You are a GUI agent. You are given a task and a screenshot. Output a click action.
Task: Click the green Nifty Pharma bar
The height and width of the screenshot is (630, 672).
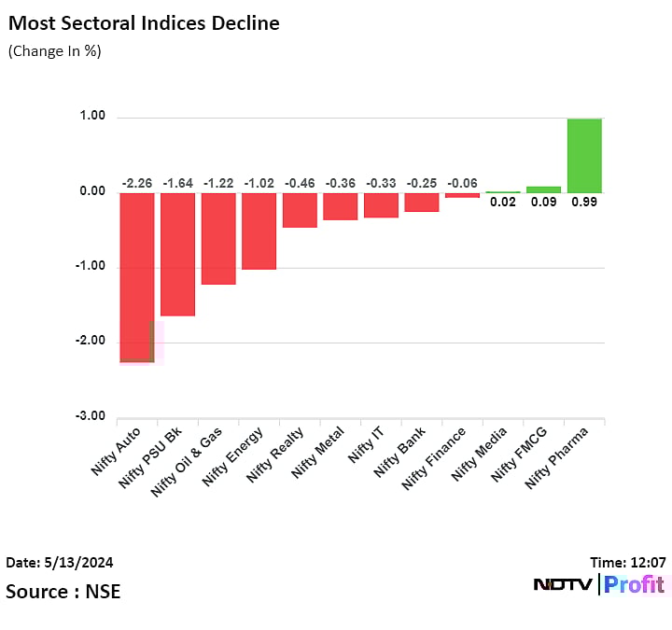(584, 156)
